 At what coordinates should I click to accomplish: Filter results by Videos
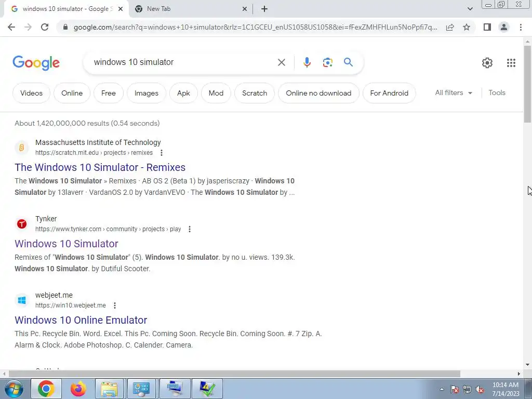coord(31,93)
